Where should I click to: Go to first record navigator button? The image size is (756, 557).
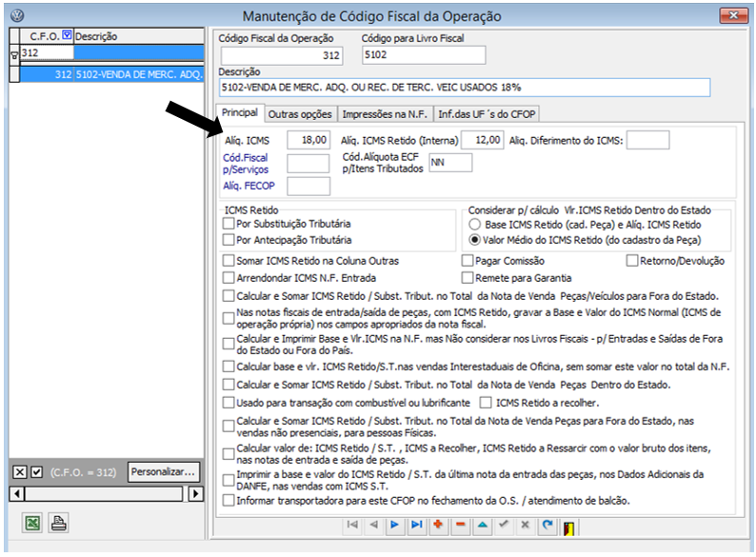click(x=352, y=525)
